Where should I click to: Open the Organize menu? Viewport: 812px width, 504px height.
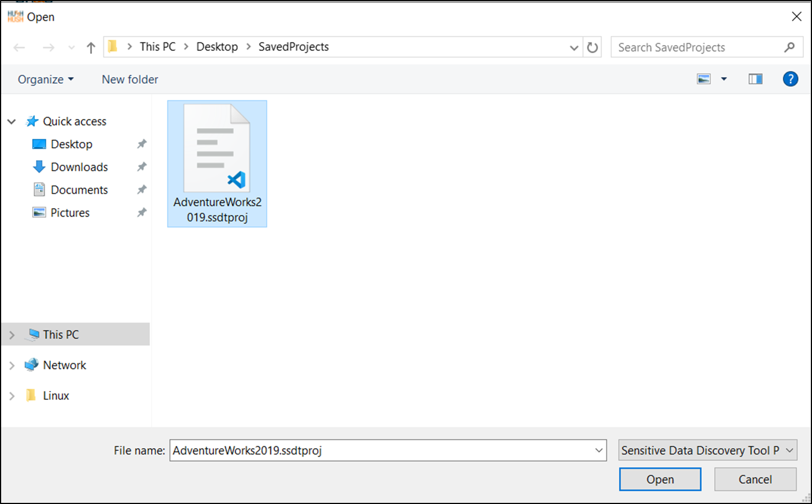tap(46, 79)
